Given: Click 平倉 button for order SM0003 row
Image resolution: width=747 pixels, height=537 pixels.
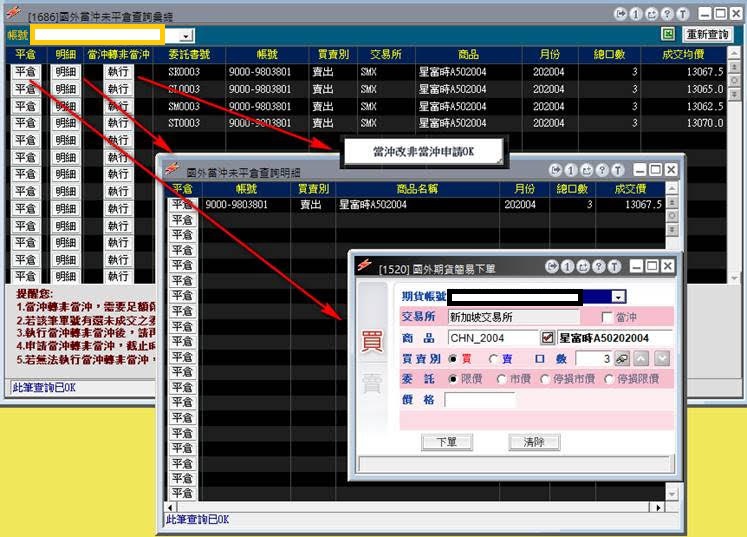Looking at the screenshot, I should coord(26,106).
